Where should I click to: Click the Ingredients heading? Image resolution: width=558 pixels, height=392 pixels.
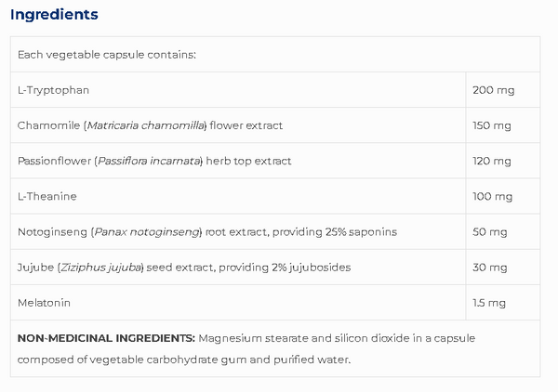click(54, 15)
